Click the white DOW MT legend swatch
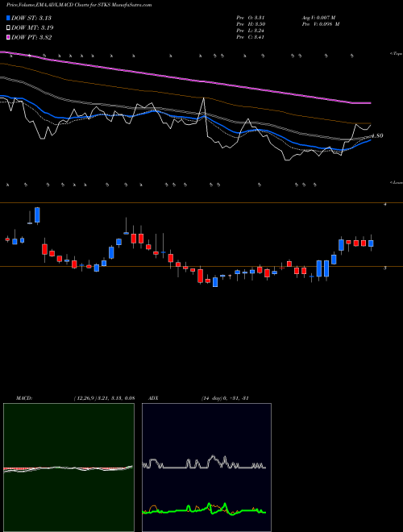403x532 pixels. pyautogui.click(x=8, y=28)
